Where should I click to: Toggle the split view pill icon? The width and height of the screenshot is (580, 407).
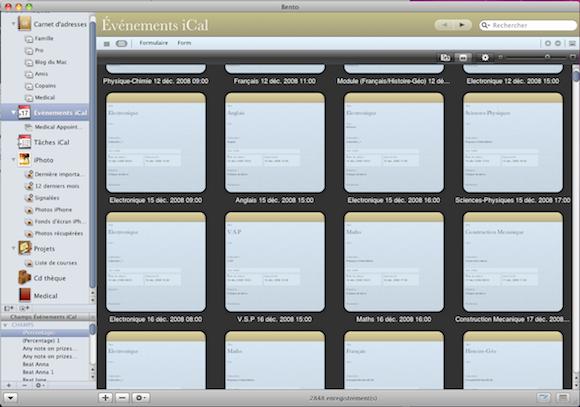[121, 43]
